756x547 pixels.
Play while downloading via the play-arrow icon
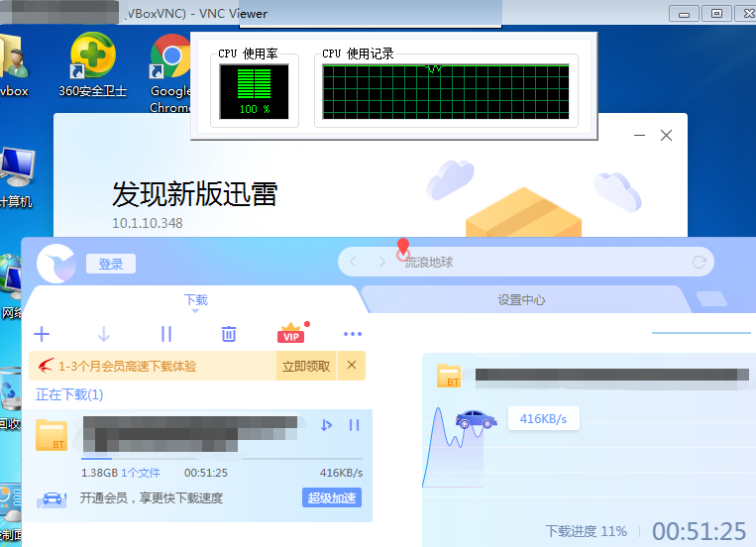(x=326, y=425)
